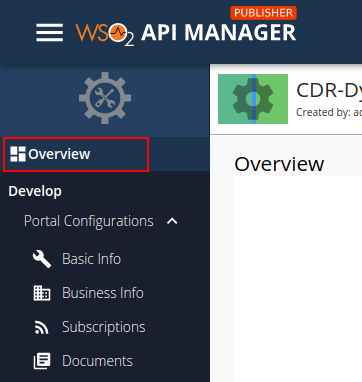Click the Documents library icon

[42, 361]
